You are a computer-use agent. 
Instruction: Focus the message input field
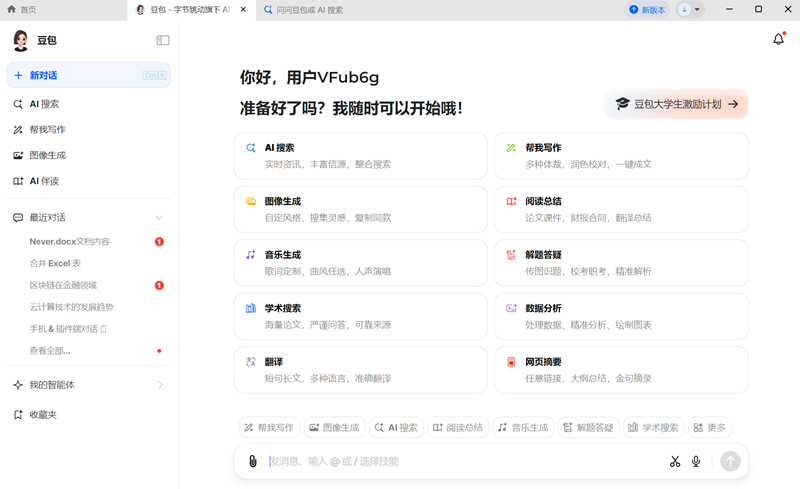[464, 461]
